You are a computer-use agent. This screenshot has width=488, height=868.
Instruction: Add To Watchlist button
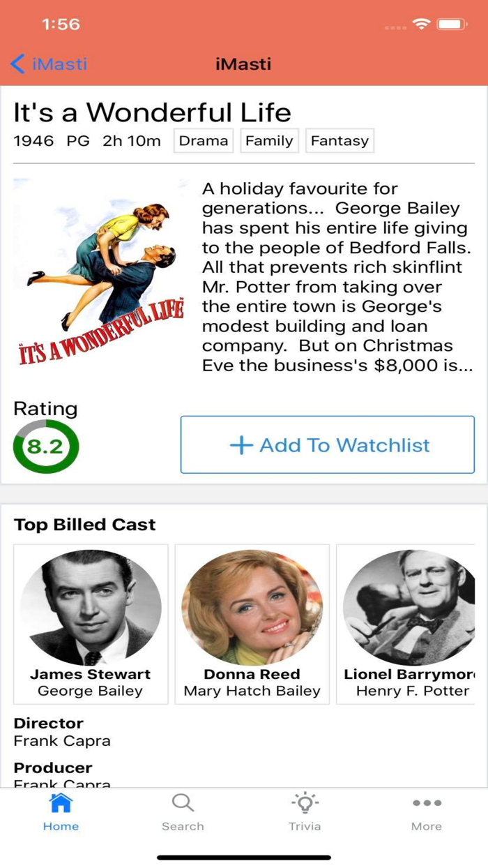coord(328,445)
